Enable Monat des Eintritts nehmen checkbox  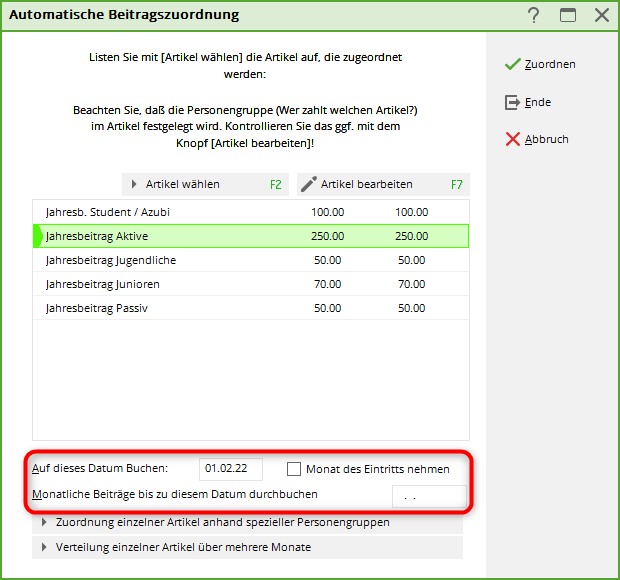[294, 469]
